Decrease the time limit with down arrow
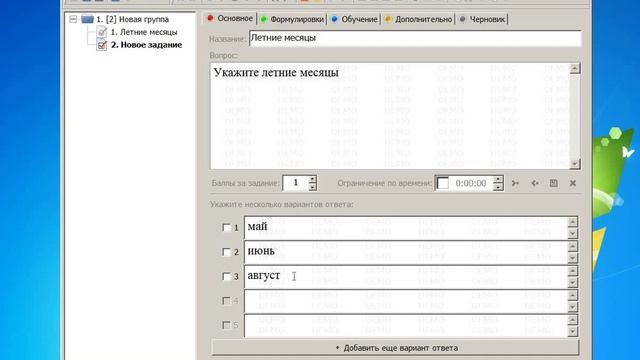Image resolution: width=640 pixels, height=360 pixels. pyautogui.click(x=498, y=187)
